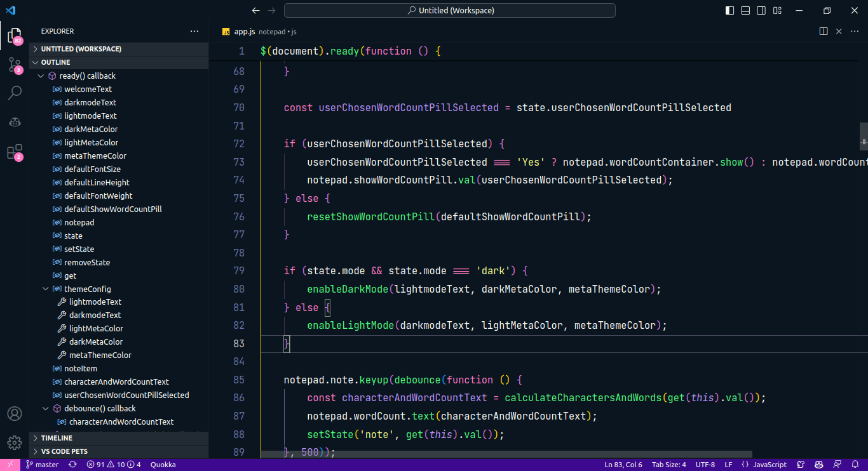Click the VS Code logo icon
The image size is (868, 471).
(10, 10)
